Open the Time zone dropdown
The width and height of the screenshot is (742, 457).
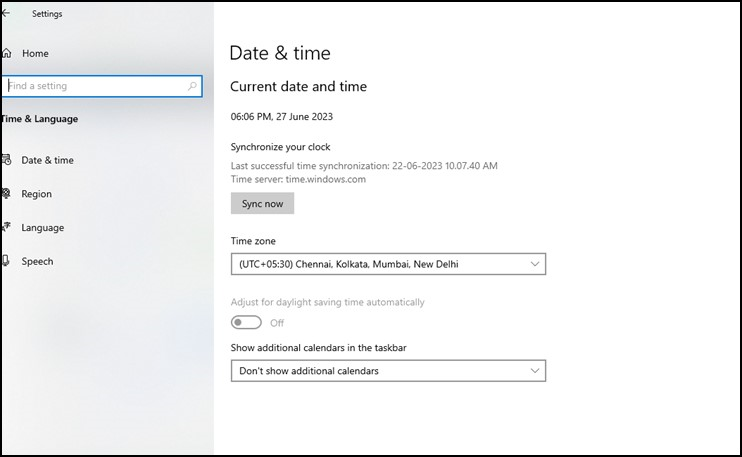388,264
